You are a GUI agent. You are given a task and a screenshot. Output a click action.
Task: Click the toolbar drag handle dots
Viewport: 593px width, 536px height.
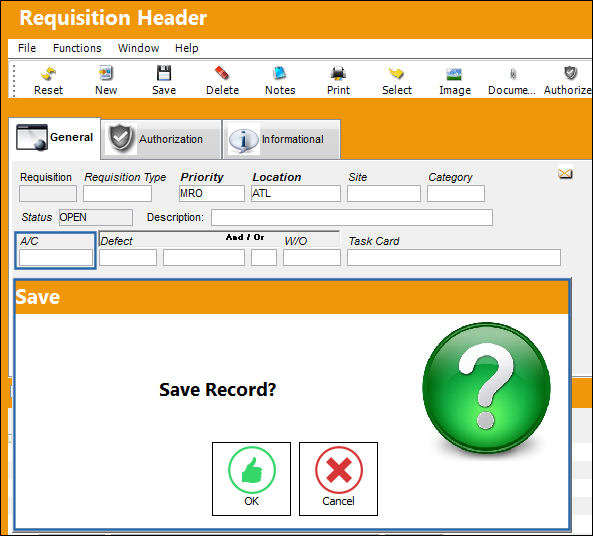[14, 80]
